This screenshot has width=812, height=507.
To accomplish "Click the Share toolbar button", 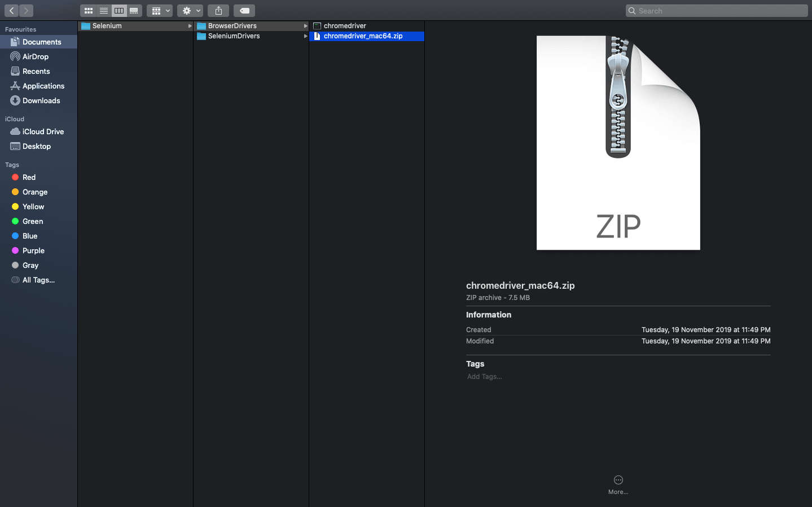I will click(x=218, y=11).
